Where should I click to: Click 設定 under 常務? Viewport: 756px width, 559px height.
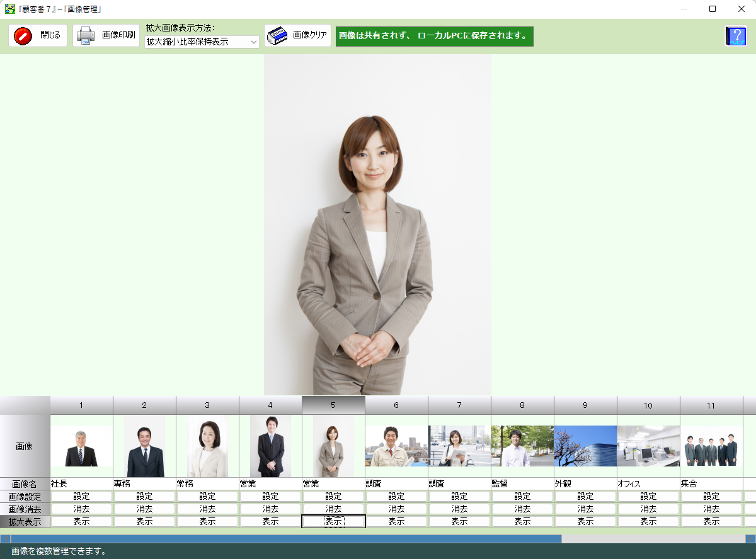point(207,496)
